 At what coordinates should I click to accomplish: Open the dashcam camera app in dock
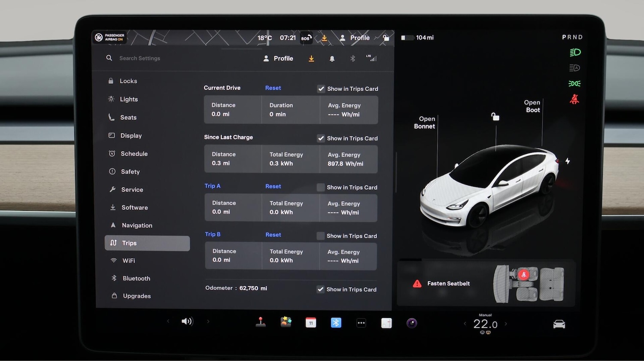(x=412, y=323)
